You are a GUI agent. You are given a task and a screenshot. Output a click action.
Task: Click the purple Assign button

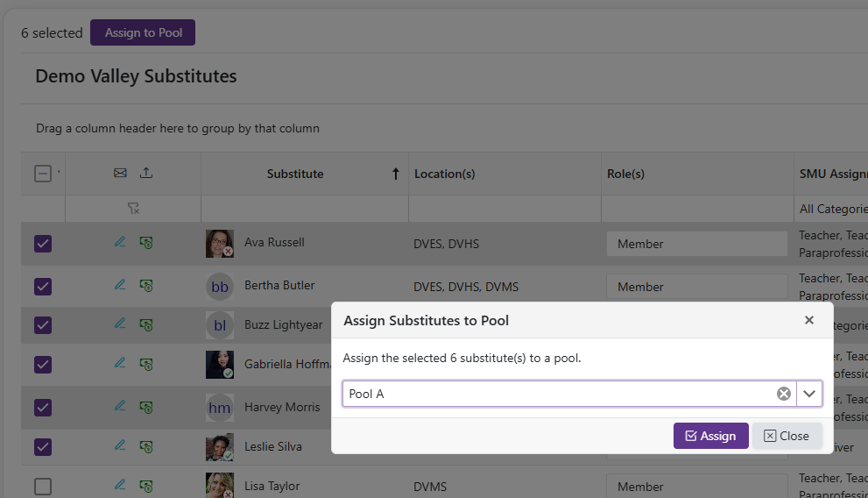point(711,436)
